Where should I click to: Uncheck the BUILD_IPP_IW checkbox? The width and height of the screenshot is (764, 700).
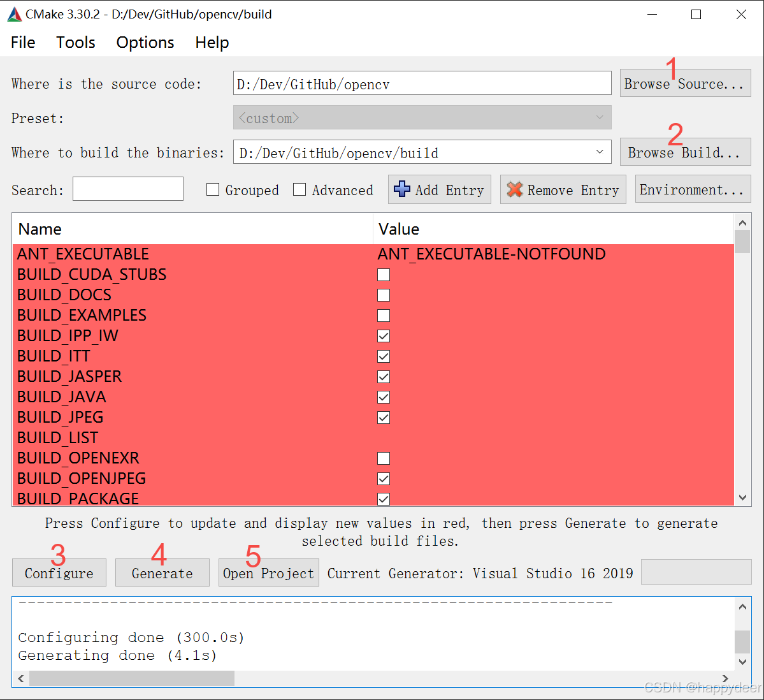coord(384,337)
